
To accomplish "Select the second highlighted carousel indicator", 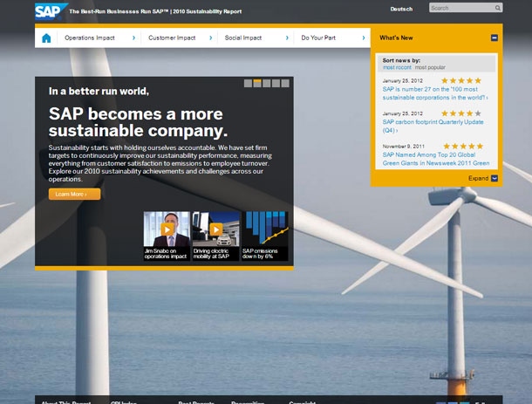I will point(257,83).
